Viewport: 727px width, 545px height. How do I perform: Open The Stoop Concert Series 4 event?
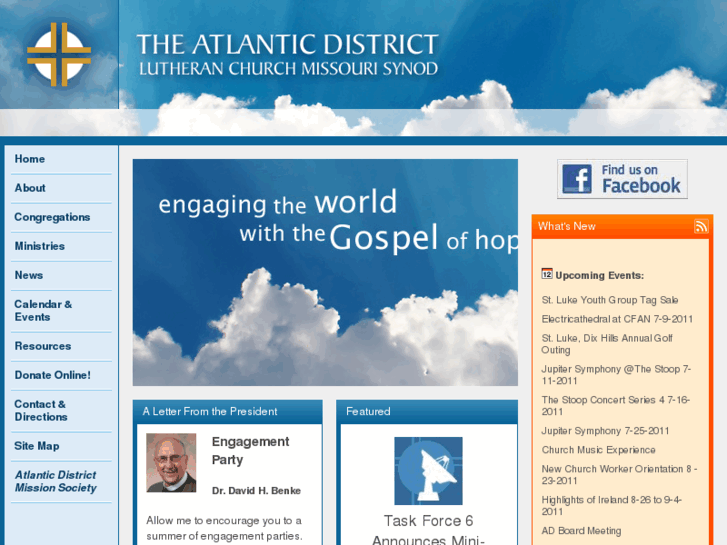coord(615,406)
